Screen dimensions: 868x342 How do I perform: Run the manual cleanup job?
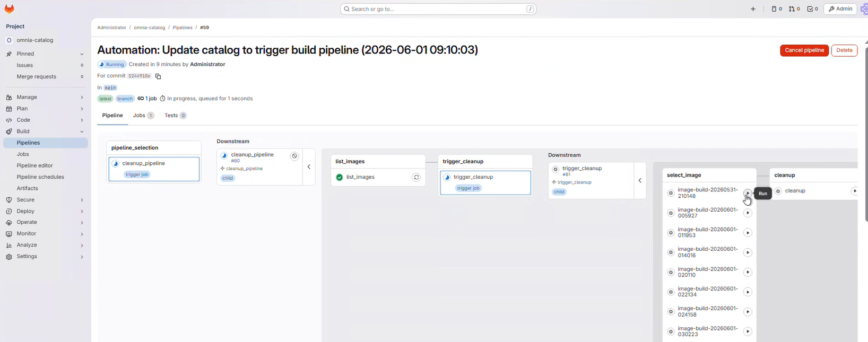click(x=854, y=191)
